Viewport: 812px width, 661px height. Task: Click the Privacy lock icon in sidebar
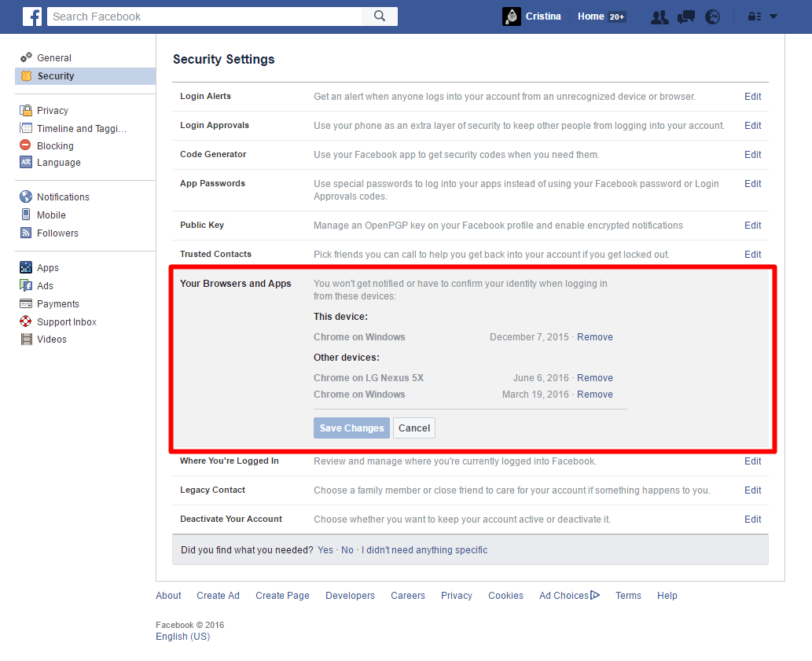click(26, 110)
